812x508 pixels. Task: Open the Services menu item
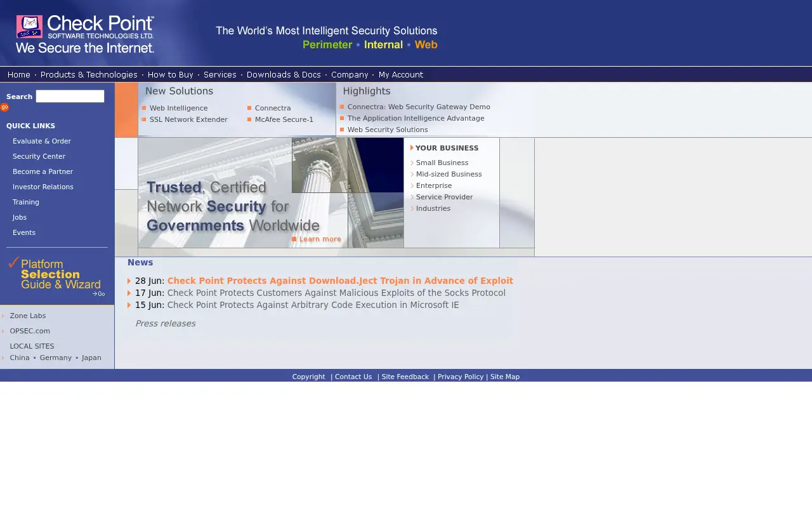(220, 75)
